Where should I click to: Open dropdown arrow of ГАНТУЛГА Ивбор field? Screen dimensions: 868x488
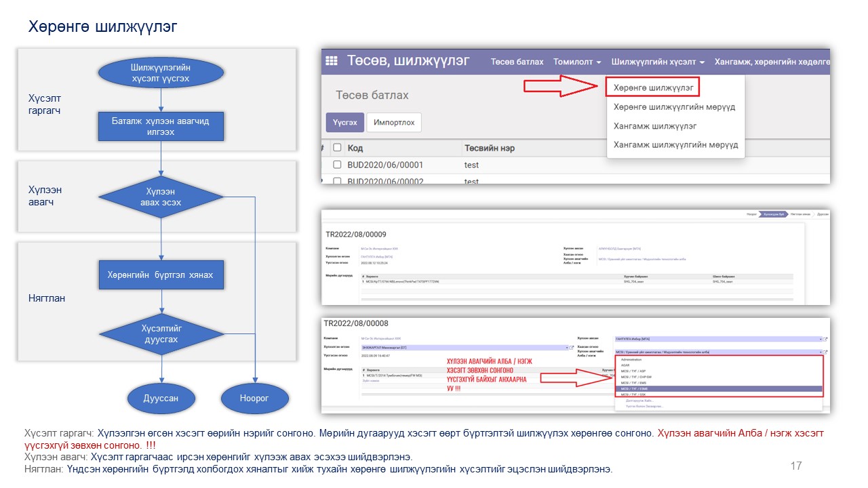click(821, 339)
